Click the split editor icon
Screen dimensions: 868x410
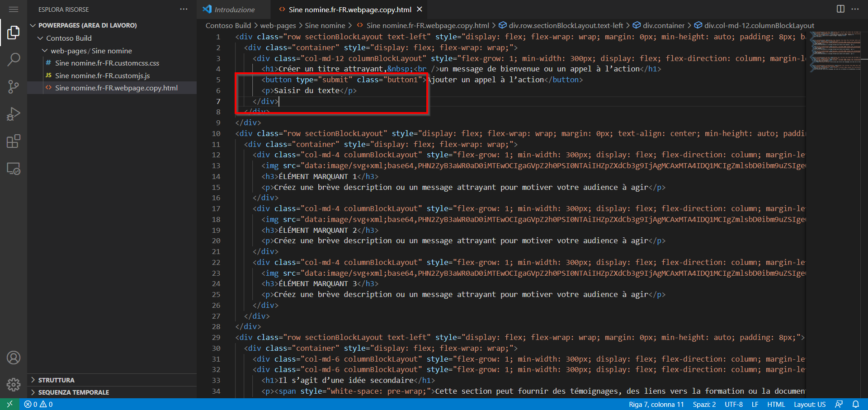click(x=840, y=9)
